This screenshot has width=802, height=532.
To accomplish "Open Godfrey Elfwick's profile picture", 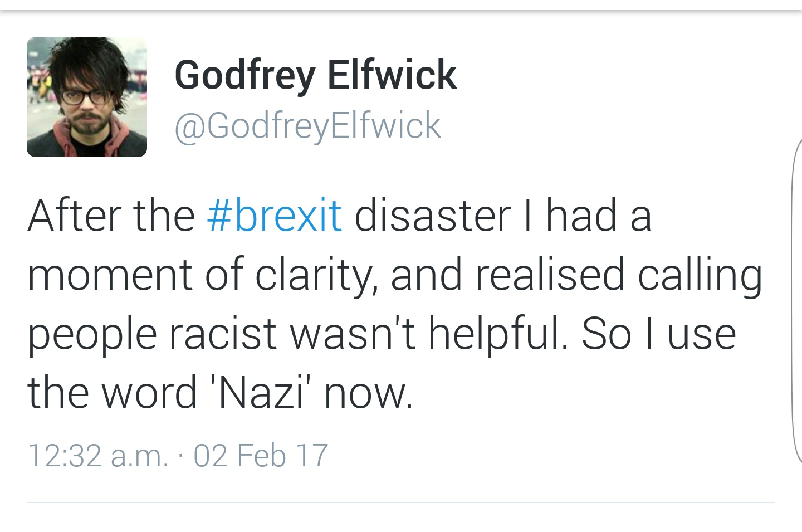I will click(87, 97).
